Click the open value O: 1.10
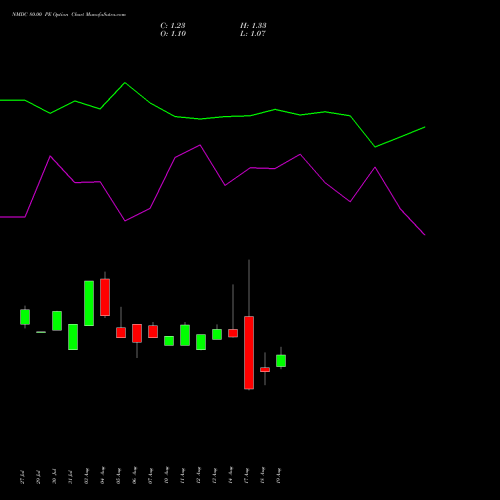The height and width of the screenshot is (500, 500). tap(173, 34)
